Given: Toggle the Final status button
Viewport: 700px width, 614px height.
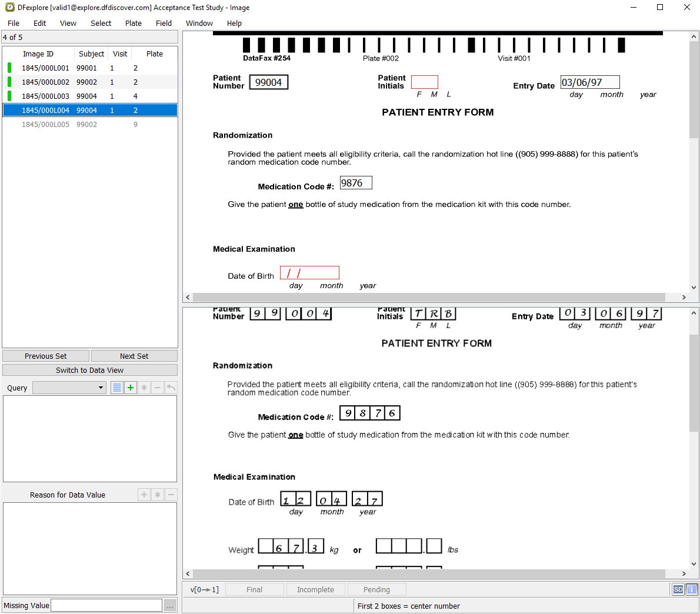Looking at the screenshot, I should [254, 589].
